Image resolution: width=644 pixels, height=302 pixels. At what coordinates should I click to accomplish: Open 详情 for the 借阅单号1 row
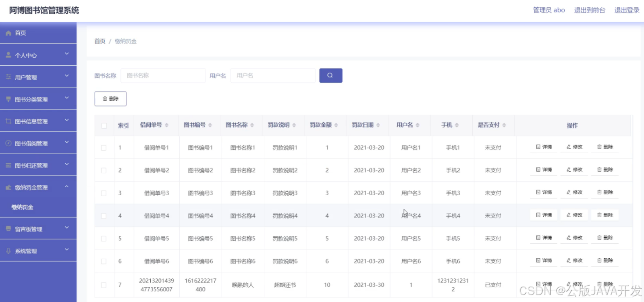(x=544, y=147)
